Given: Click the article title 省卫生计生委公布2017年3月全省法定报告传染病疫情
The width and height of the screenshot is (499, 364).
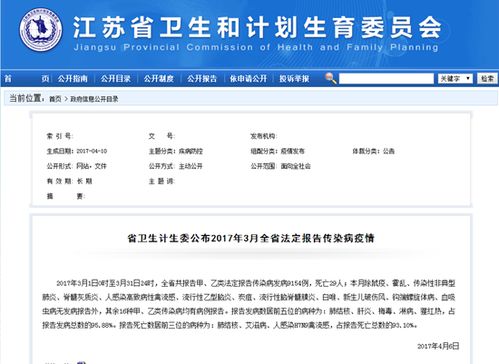Looking at the screenshot, I should tap(251, 238).
